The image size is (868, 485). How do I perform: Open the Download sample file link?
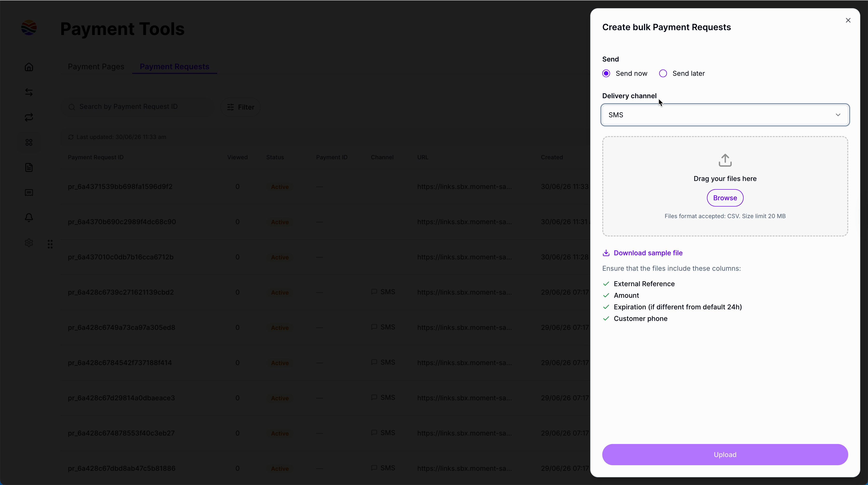648,253
